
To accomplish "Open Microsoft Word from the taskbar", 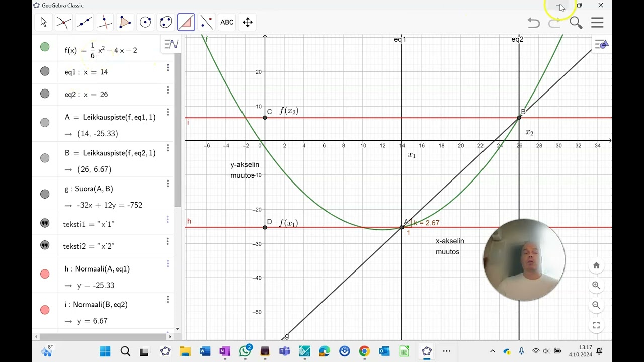I will (205, 351).
